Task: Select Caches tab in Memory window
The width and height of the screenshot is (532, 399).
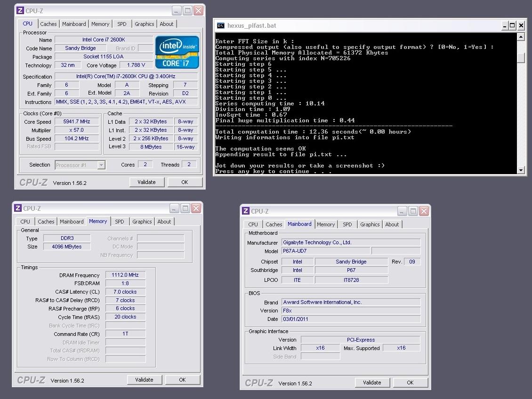Action: click(x=46, y=222)
